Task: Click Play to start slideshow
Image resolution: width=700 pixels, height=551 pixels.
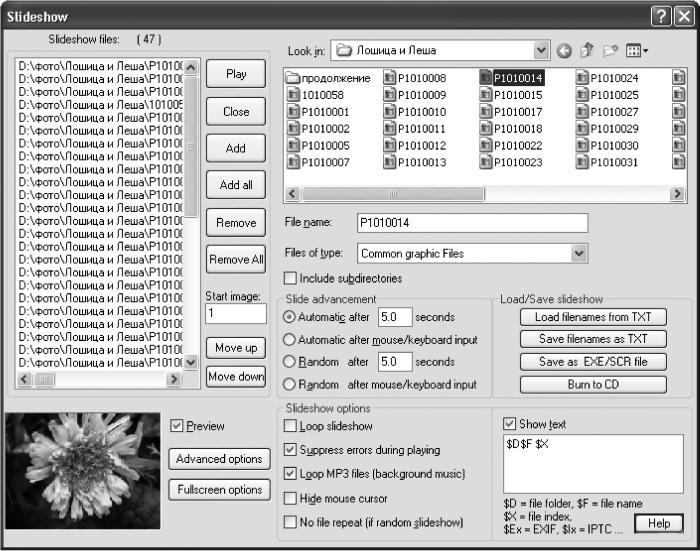Action: (236, 74)
